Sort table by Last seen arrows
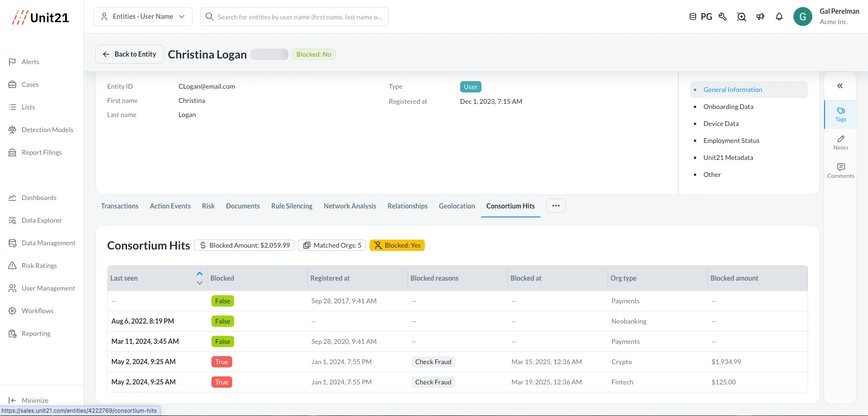Viewport: 868px width, 416px height. (200, 278)
